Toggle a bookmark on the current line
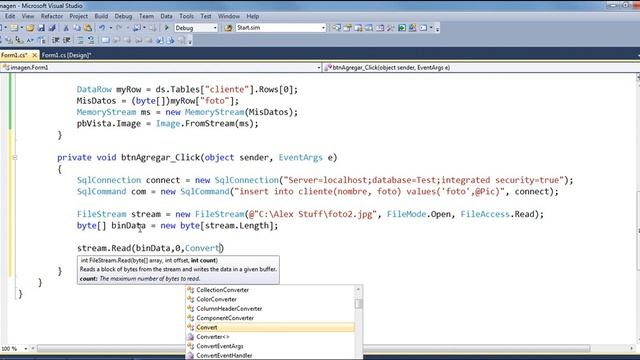This screenshot has height=360, width=640. (x=105, y=40)
